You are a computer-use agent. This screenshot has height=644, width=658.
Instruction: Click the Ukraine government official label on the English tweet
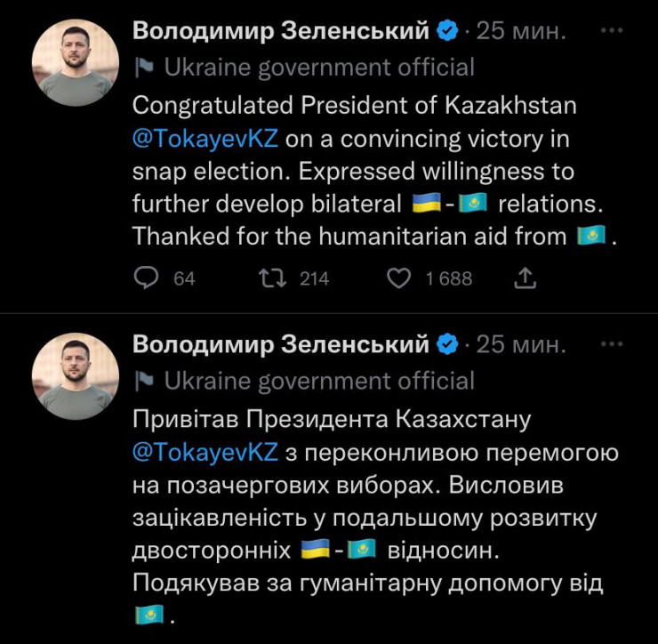pyautogui.click(x=319, y=68)
